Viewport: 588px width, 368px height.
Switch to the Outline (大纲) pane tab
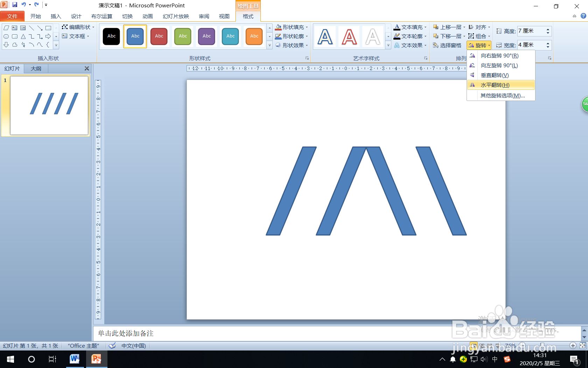pyautogui.click(x=36, y=69)
